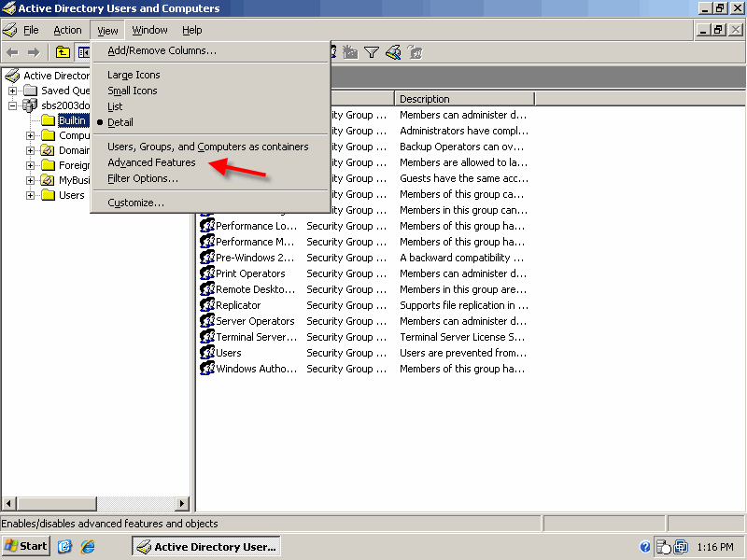The image size is (747, 560).
Task: Click tree pane scrollbar left arrow
Action: click(9, 503)
